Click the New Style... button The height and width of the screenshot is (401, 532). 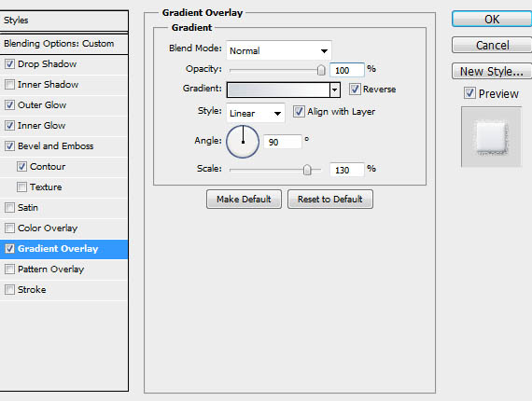[492, 72]
